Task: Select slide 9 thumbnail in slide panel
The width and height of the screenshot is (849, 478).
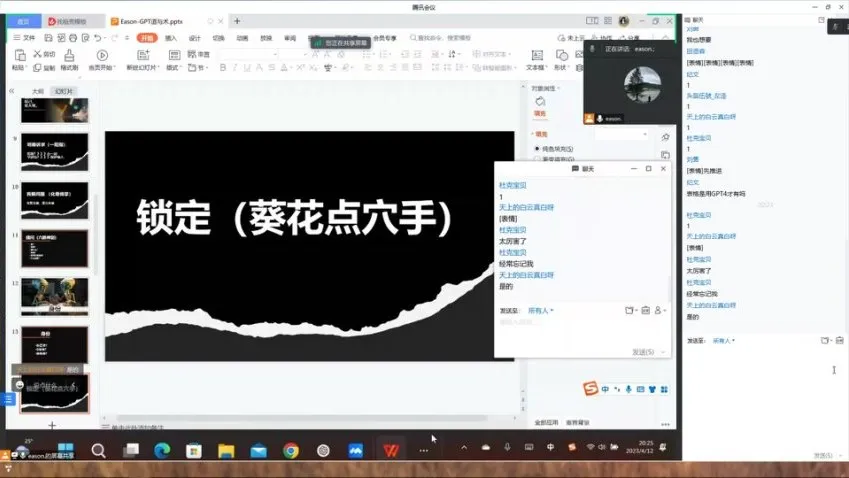Action: pos(54,151)
